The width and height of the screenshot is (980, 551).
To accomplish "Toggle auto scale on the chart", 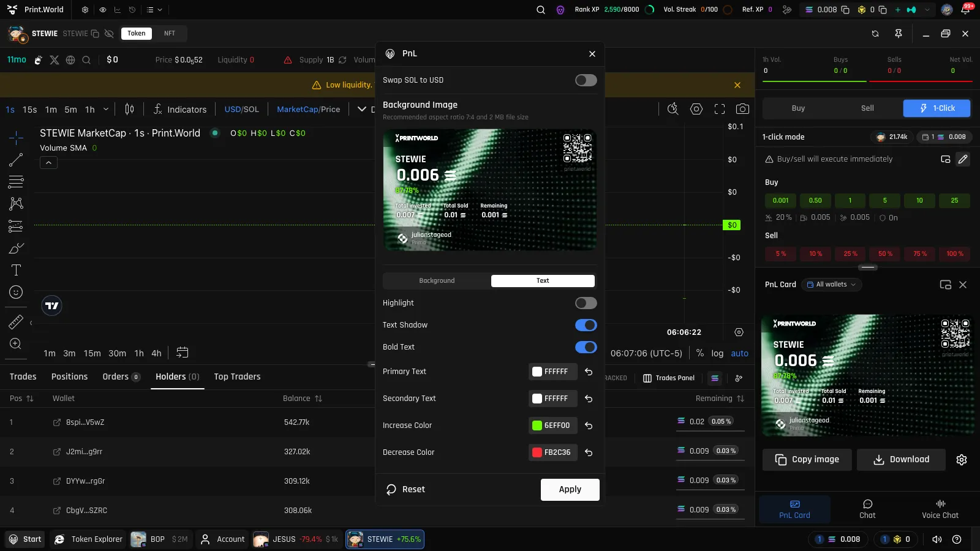I will 739,353.
